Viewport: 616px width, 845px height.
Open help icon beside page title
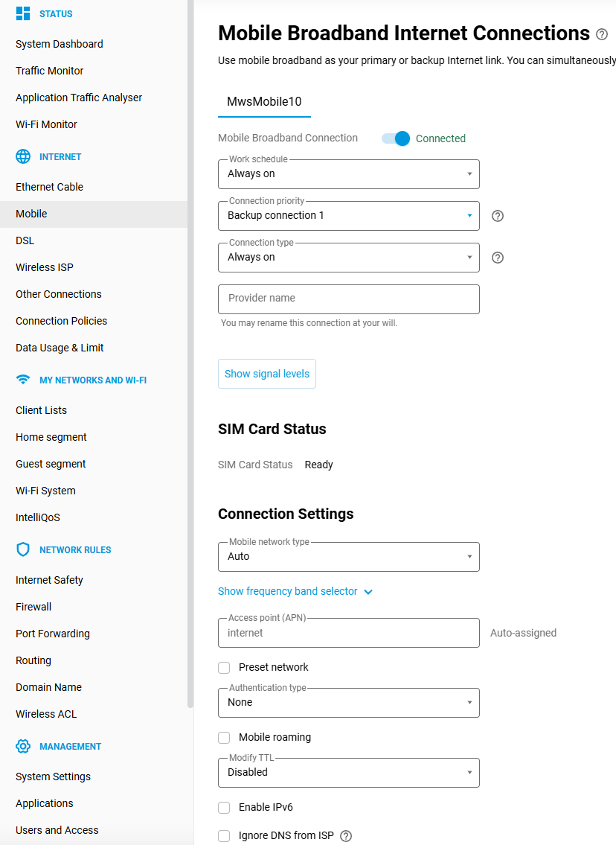click(602, 34)
